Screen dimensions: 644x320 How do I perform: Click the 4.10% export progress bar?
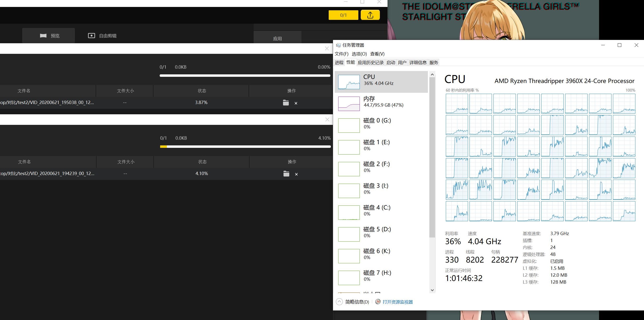(x=246, y=147)
